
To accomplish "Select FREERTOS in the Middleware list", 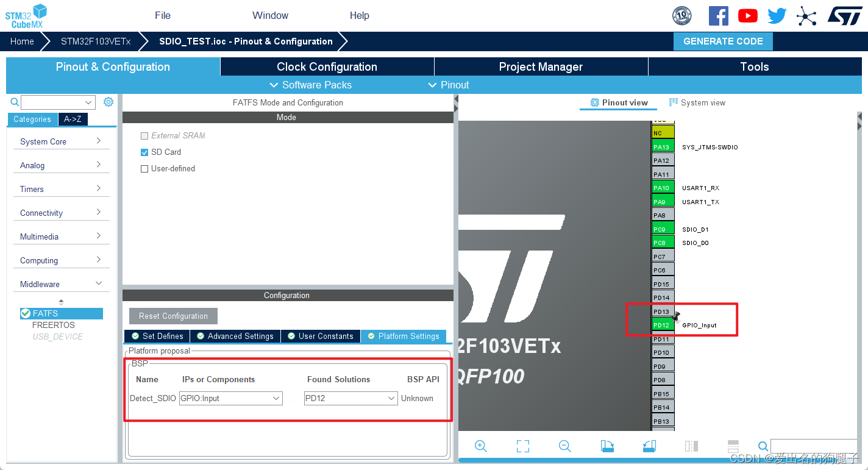I will (54, 325).
